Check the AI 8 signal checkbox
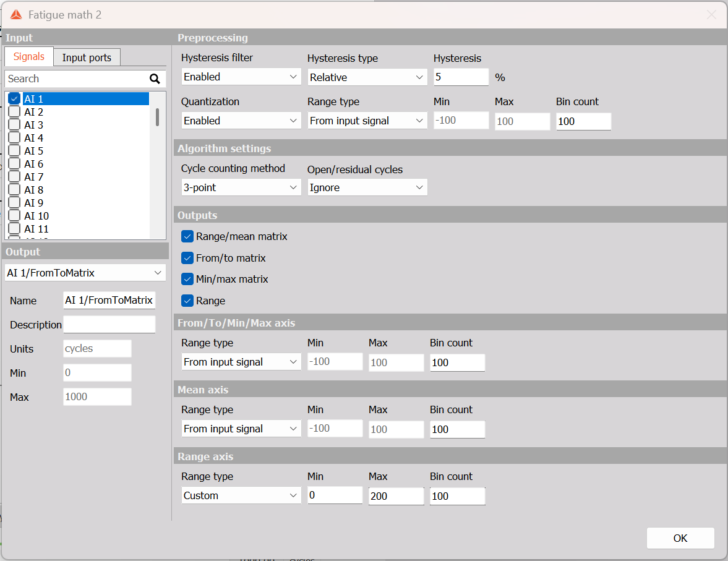 point(14,189)
